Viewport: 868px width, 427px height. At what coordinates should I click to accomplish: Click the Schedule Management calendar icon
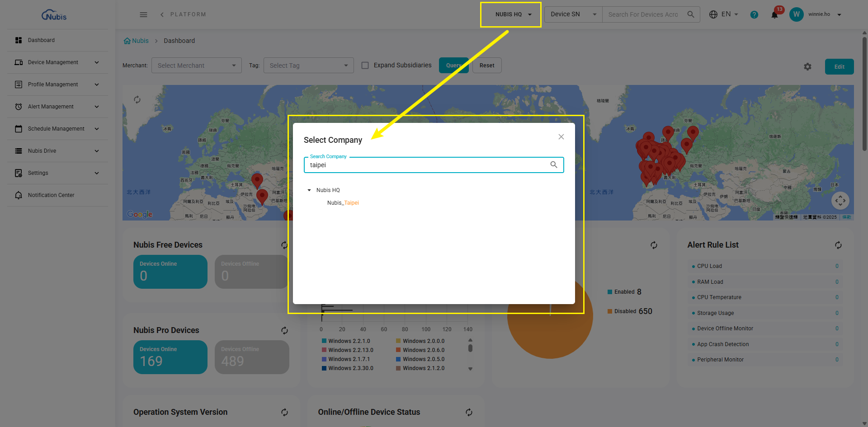[19, 129]
